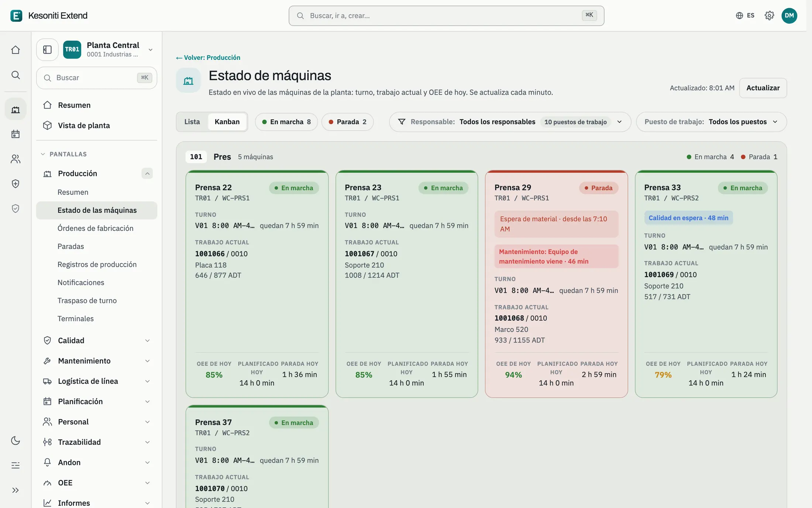The height and width of the screenshot is (508, 812).
Task: Collapse sidebar panel toggle icon
Action: 47,50
